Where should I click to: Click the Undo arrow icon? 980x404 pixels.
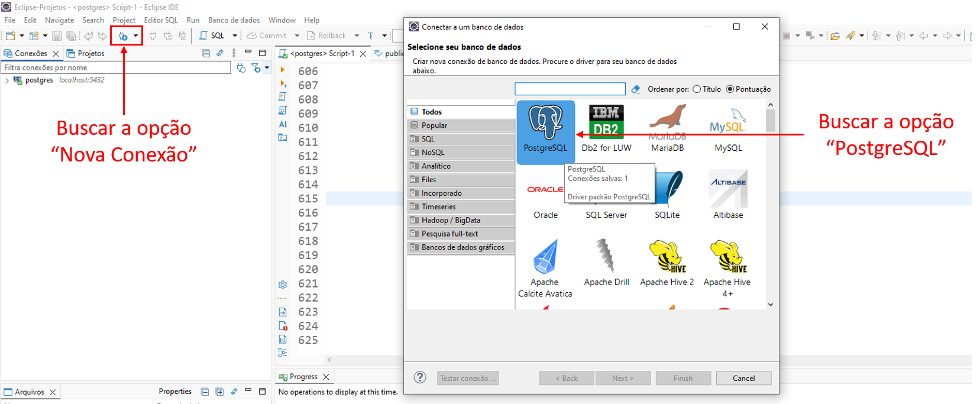pyautogui.click(x=88, y=36)
